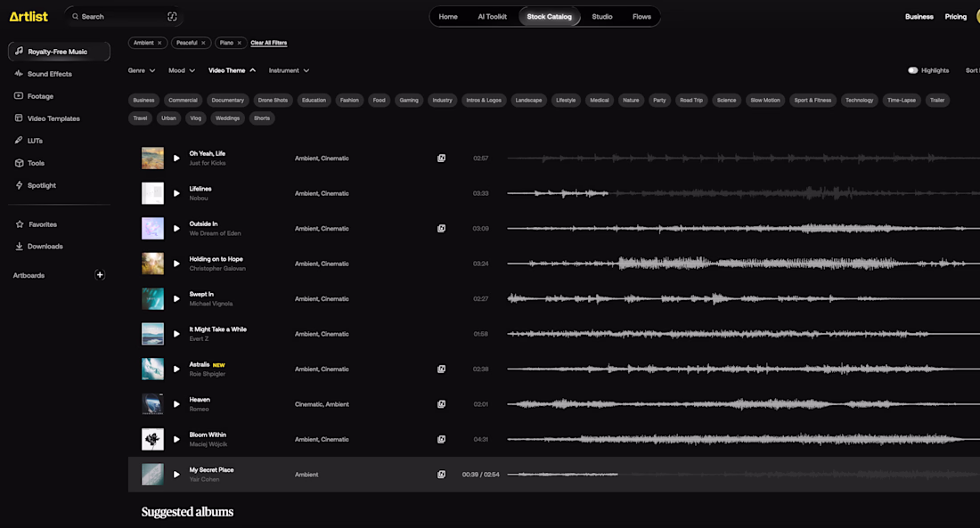
Task: Play the track Swept In
Action: [x=176, y=299]
